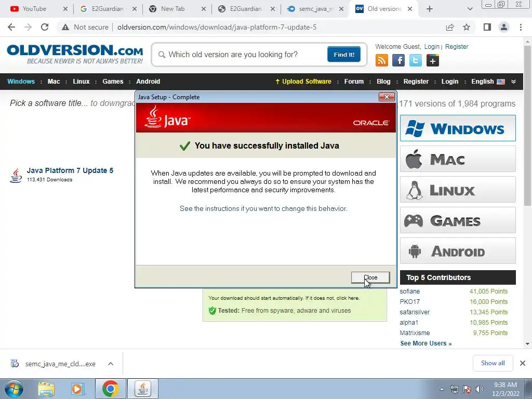
Task: Click the Java installer taskbar icon
Action: coord(143,389)
